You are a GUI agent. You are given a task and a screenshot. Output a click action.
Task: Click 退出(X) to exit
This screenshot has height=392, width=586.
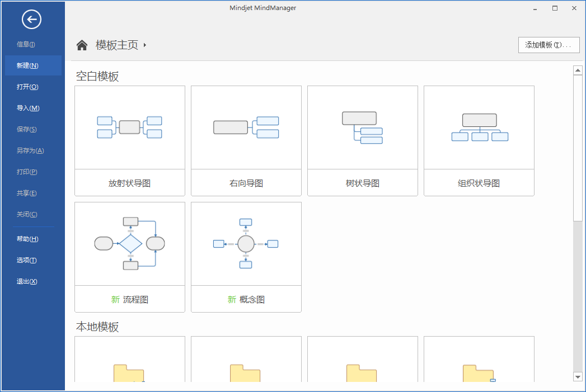coord(26,281)
